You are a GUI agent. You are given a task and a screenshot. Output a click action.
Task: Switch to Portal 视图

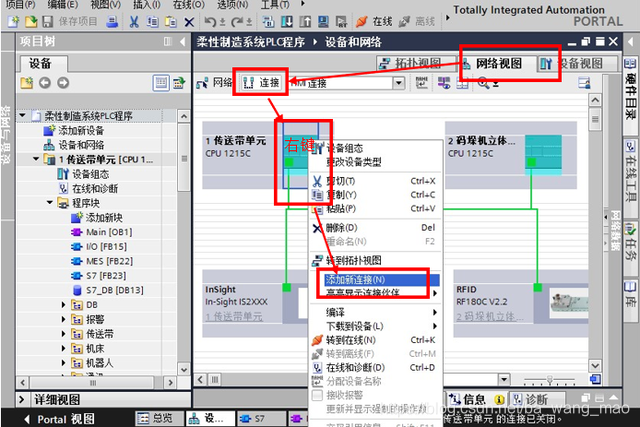[60, 419]
